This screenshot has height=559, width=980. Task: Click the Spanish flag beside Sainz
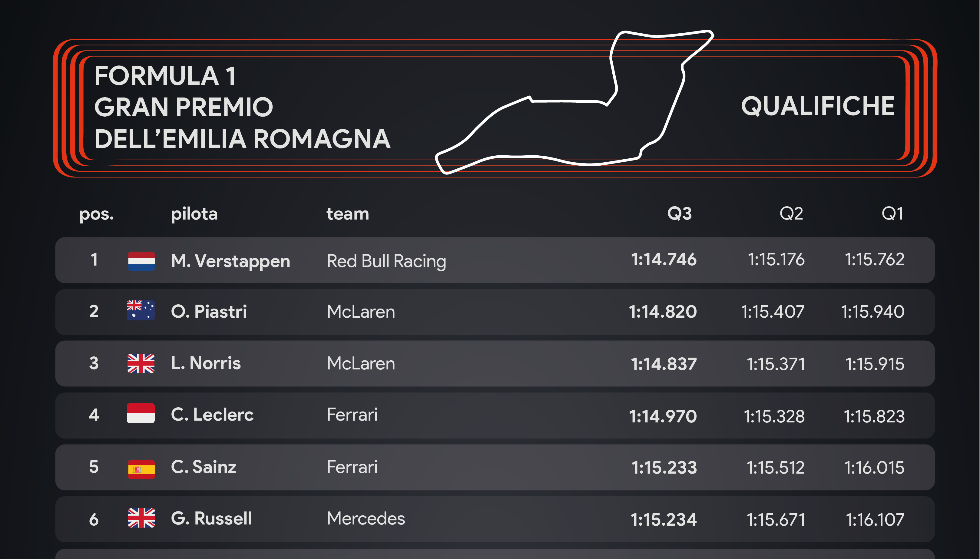point(141,469)
